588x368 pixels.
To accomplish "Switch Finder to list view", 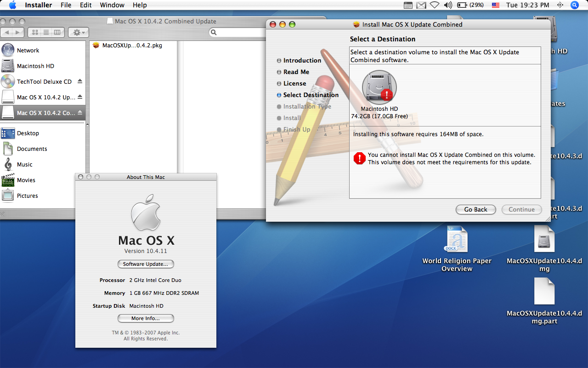I will 46,32.
